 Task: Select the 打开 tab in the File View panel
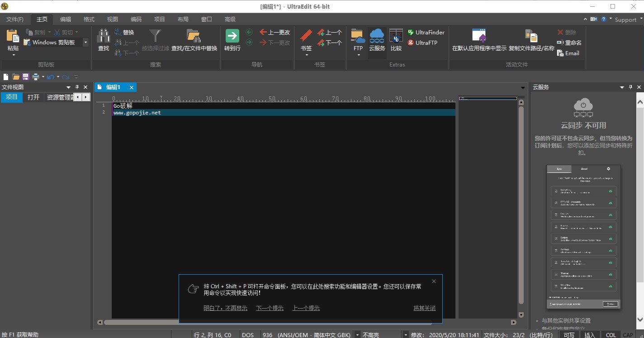coord(33,97)
